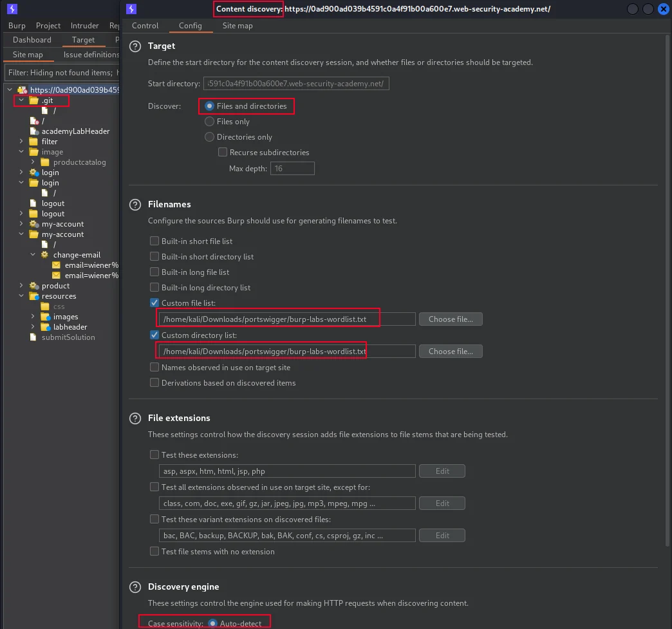Expand the product node
672x629 pixels.
tap(21, 285)
